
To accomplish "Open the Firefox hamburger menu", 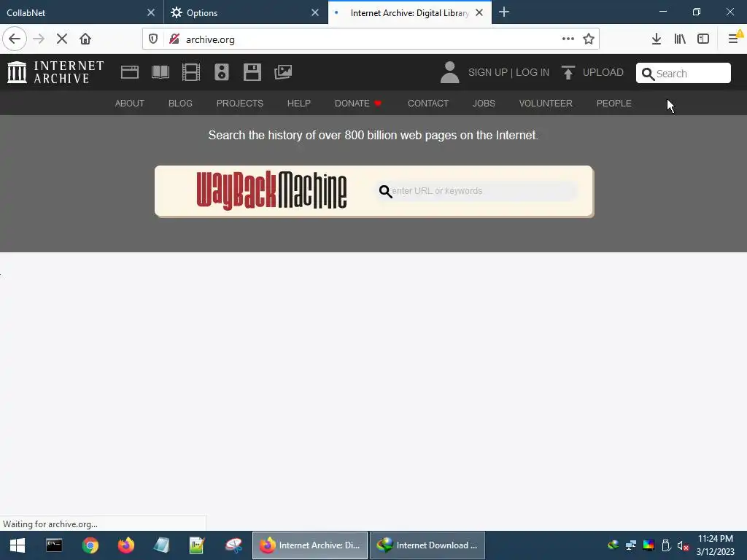I will coord(733,39).
